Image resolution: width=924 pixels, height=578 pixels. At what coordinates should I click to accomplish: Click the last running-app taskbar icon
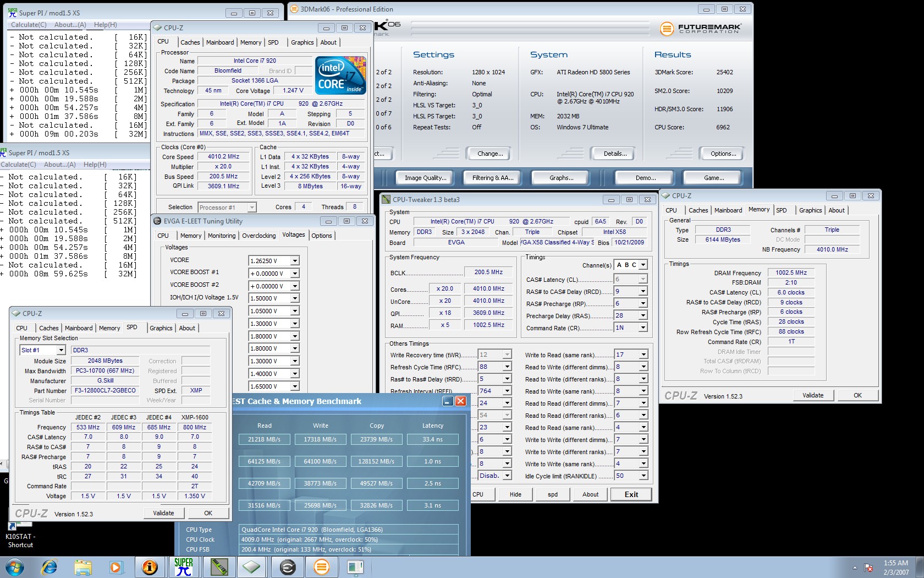355,566
